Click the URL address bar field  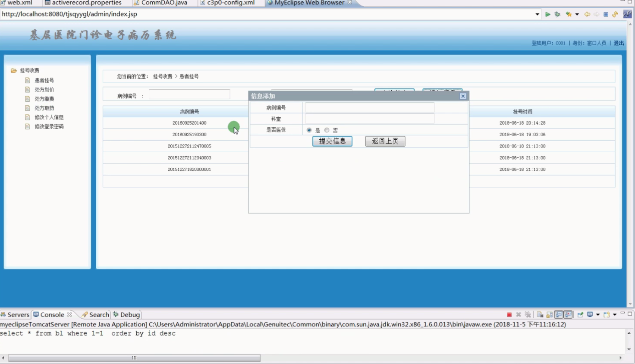click(267, 14)
